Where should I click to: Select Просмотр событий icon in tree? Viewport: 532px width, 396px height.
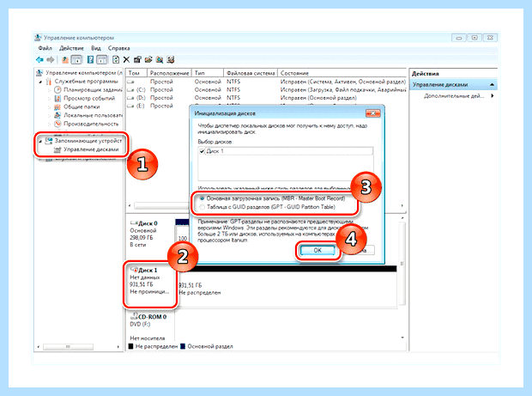(x=57, y=98)
